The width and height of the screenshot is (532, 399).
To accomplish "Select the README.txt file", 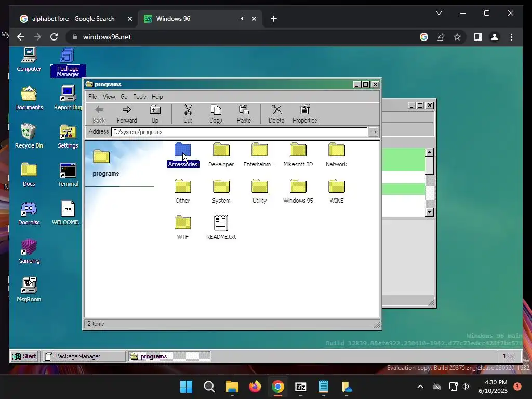I will click(x=221, y=228).
